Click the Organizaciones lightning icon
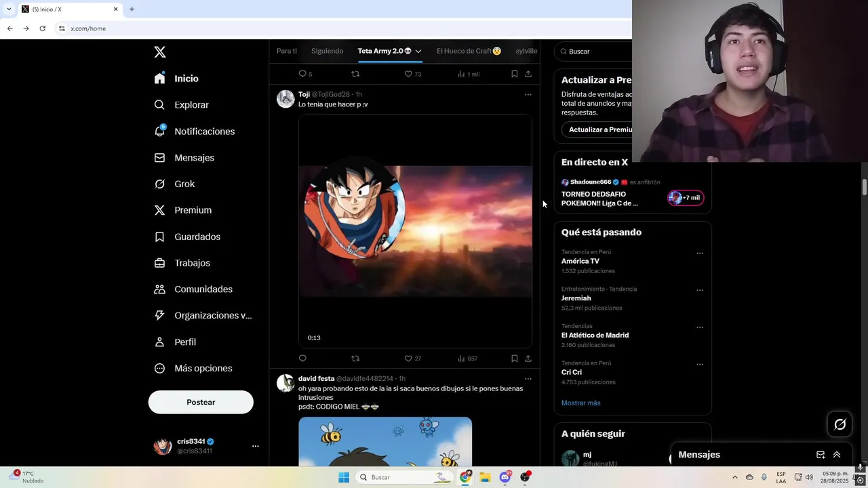The image size is (868, 488). click(x=159, y=315)
